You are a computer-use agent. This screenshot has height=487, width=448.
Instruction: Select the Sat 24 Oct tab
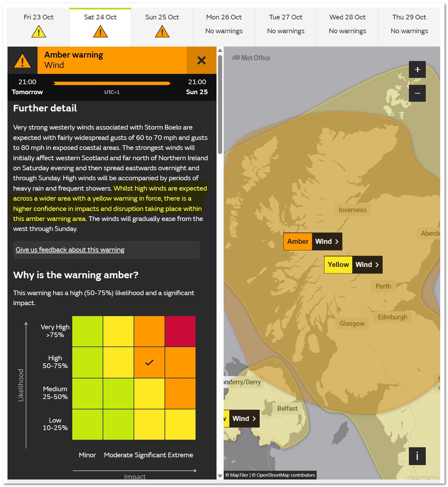pos(100,27)
